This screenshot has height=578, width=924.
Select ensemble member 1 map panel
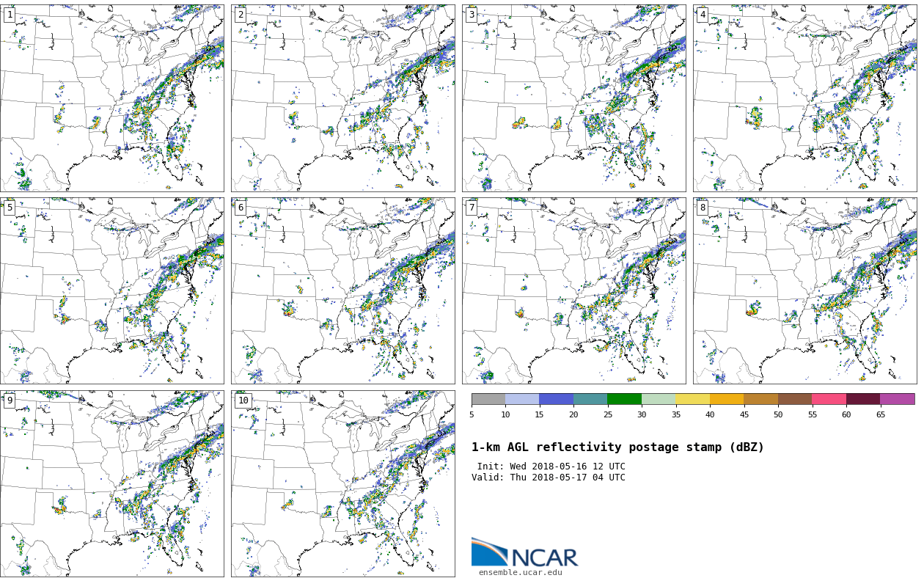tap(111, 98)
